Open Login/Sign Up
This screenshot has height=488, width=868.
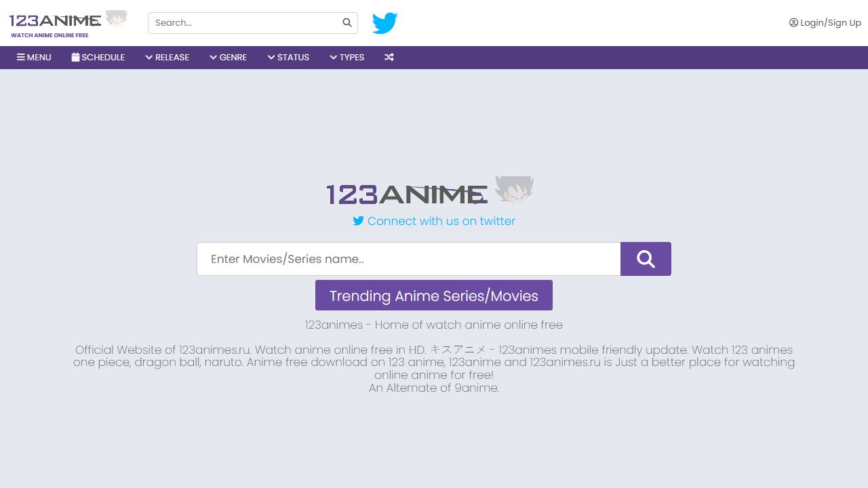(x=825, y=22)
